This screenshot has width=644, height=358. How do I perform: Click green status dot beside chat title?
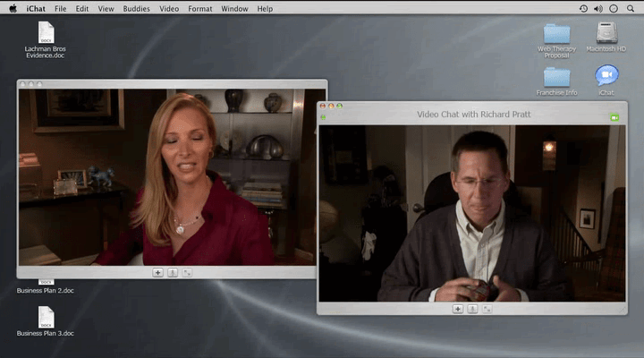pyautogui.click(x=323, y=117)
